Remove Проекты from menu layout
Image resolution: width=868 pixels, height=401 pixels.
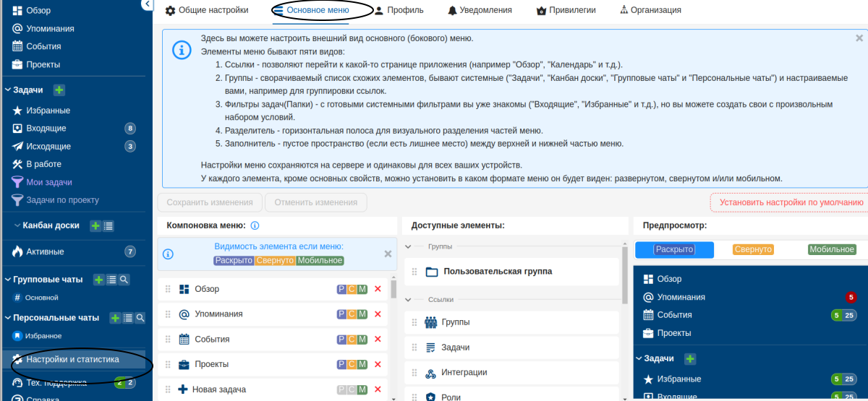click(x=377, y=364)
